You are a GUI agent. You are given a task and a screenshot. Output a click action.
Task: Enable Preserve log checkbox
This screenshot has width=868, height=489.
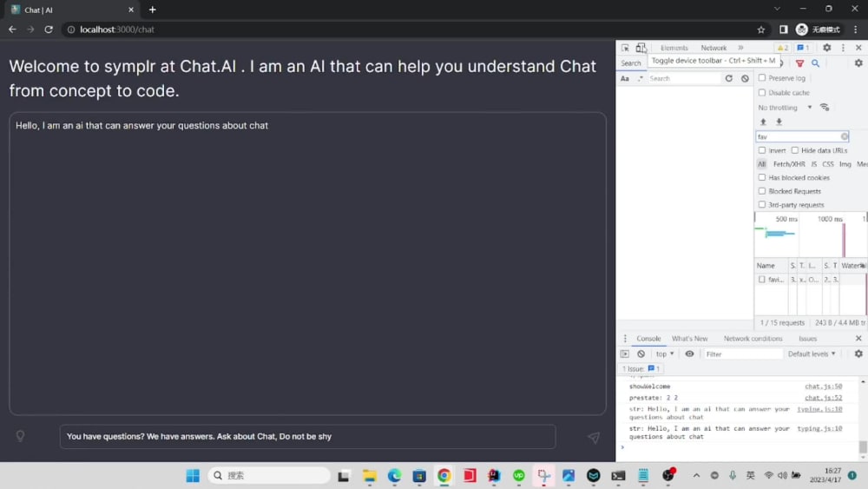pyautogui.click(x=762, y=78)
